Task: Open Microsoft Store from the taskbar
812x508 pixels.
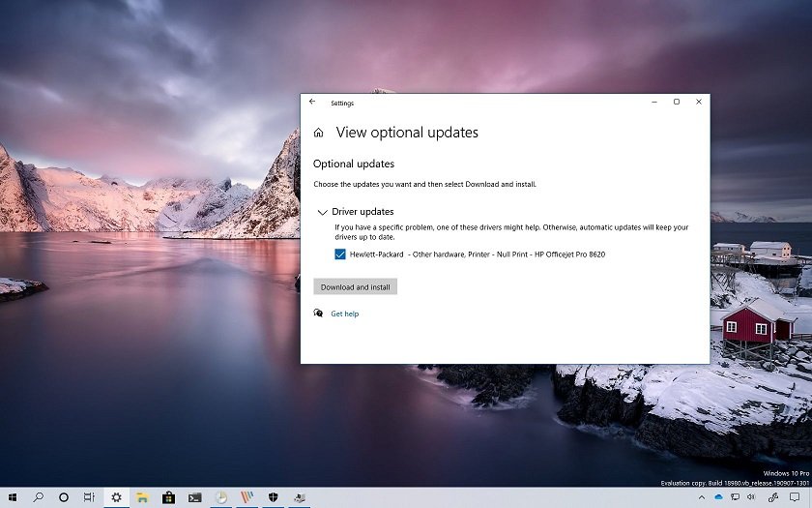Action: coord(168,497)
